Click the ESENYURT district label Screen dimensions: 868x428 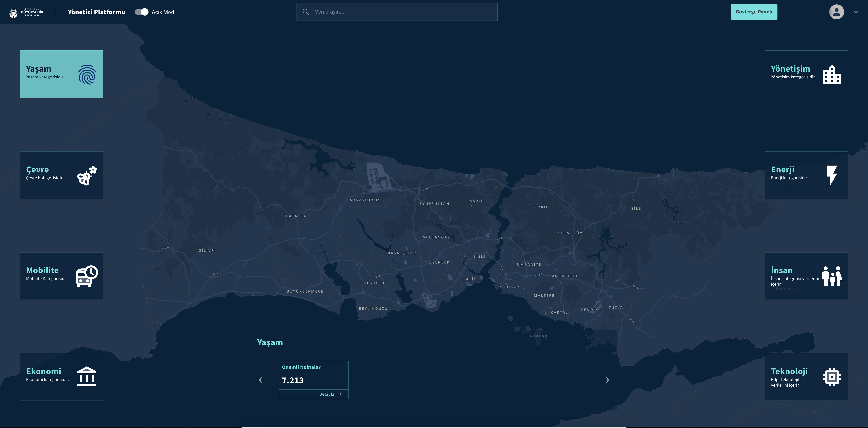pyautogui.click(x=373, y=283)
